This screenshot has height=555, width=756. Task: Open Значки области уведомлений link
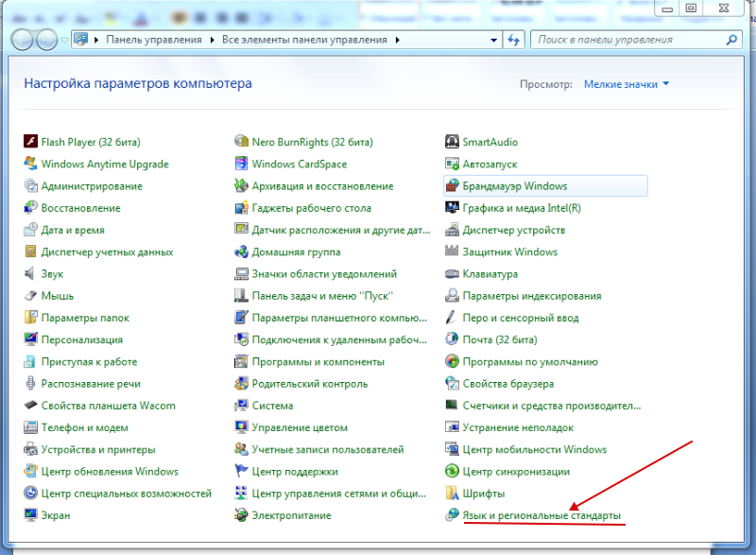(324, 274)
